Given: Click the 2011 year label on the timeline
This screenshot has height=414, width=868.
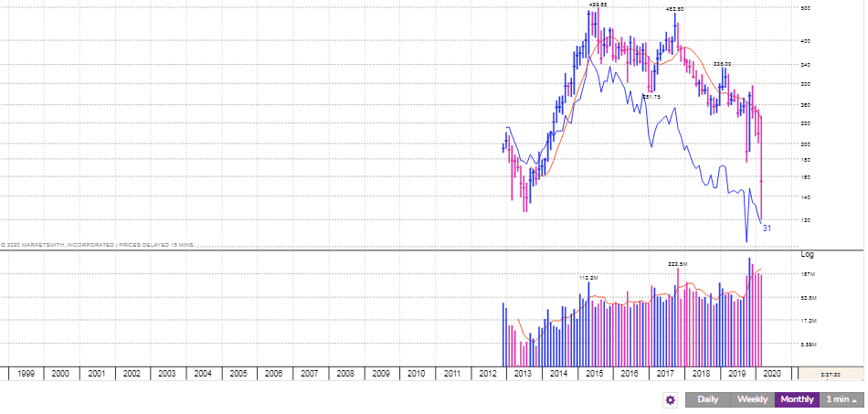Looking at the screenshot, I should tap(452, 374).
